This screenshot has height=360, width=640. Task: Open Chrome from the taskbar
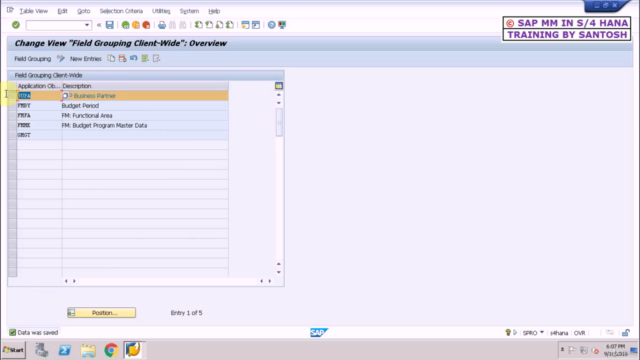pyautogui.click(x=111, y=350)
